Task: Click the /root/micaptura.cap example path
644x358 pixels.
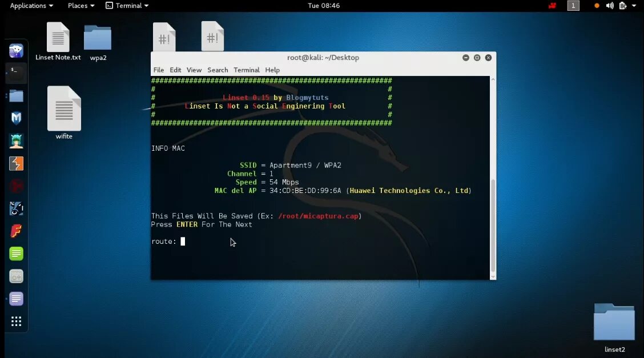Action: point(319,216)
